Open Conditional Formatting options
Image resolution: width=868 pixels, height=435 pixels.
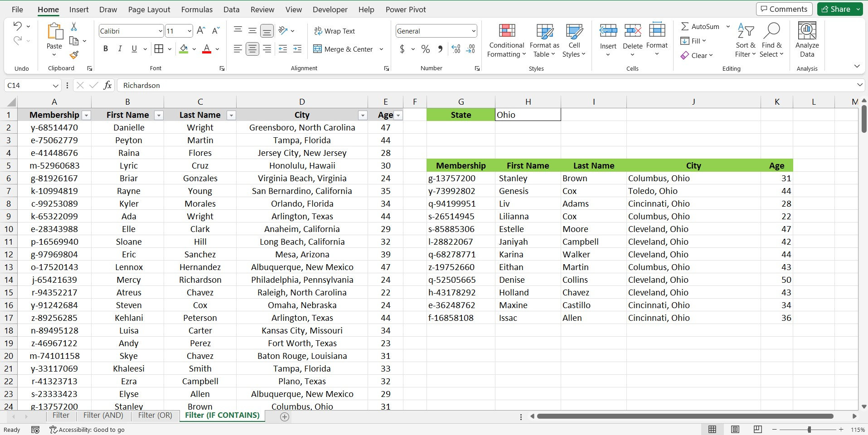(505, 41)
